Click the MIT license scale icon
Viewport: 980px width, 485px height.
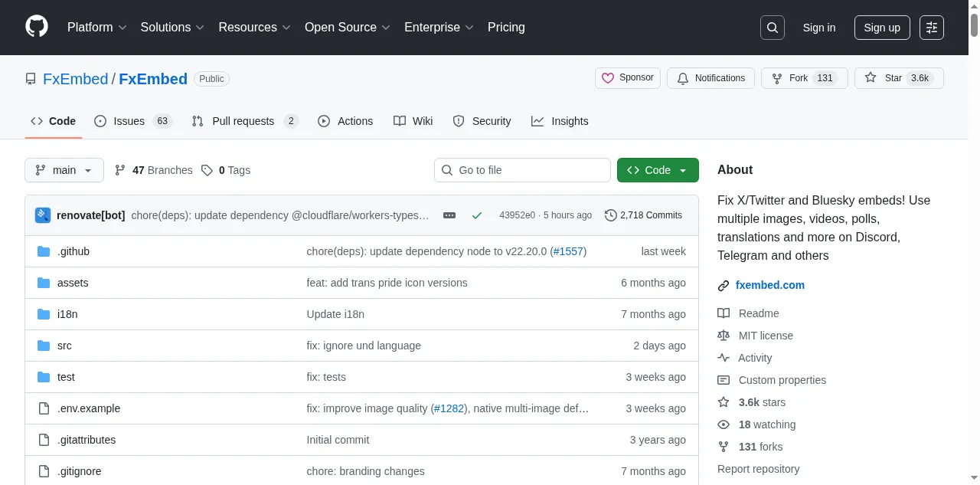(724, 336)
